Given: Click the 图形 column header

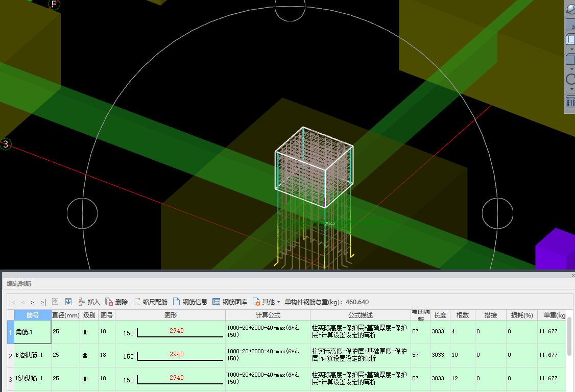Looking at the screenshot, I should (x=171, y=315).
